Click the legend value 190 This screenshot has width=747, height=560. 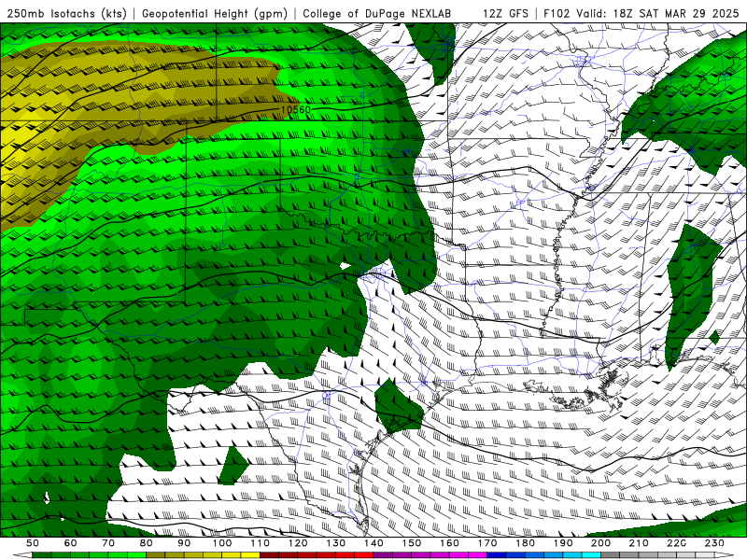tap(563, 543)
